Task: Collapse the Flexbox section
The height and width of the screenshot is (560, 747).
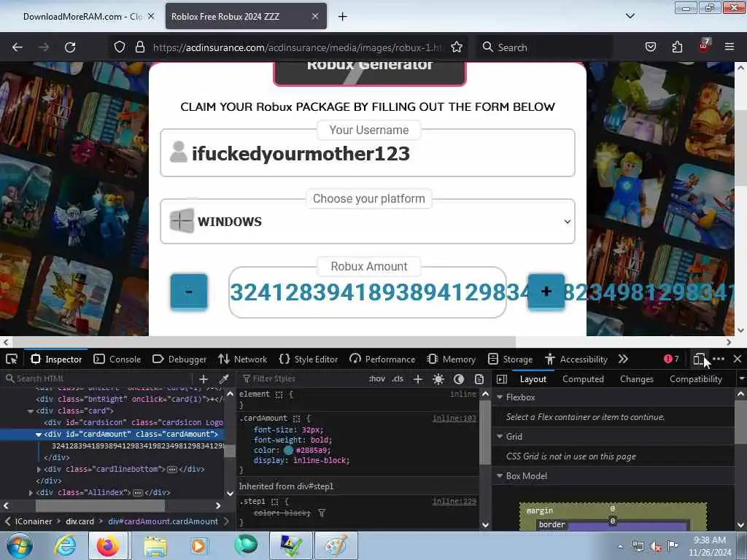Action: point(500,397)
